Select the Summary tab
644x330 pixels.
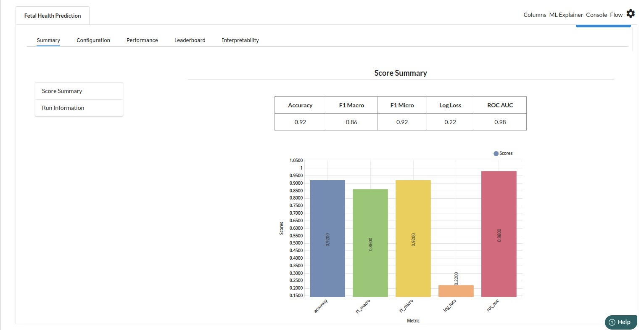(48, 40)
